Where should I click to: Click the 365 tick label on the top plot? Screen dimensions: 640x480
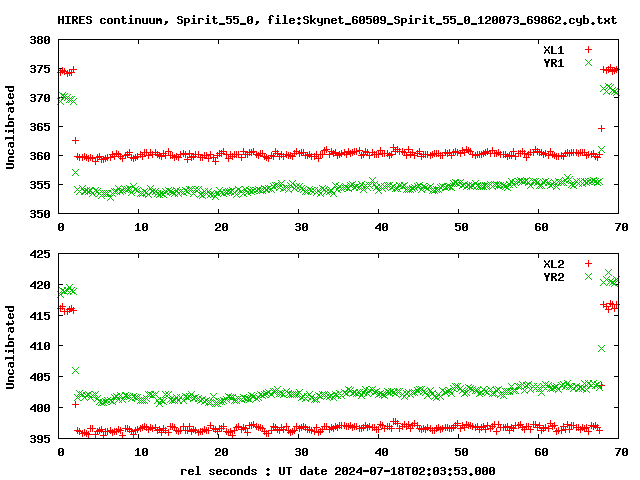pos(40,127)
